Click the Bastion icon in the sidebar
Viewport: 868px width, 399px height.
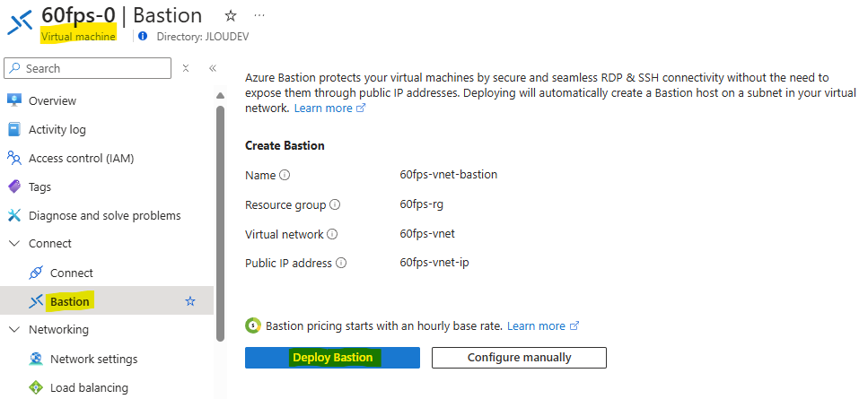(36, 301)
